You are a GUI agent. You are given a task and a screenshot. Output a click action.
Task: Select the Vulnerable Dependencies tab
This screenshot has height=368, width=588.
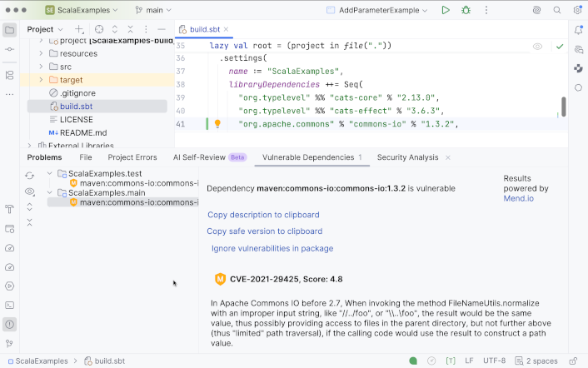312,157
